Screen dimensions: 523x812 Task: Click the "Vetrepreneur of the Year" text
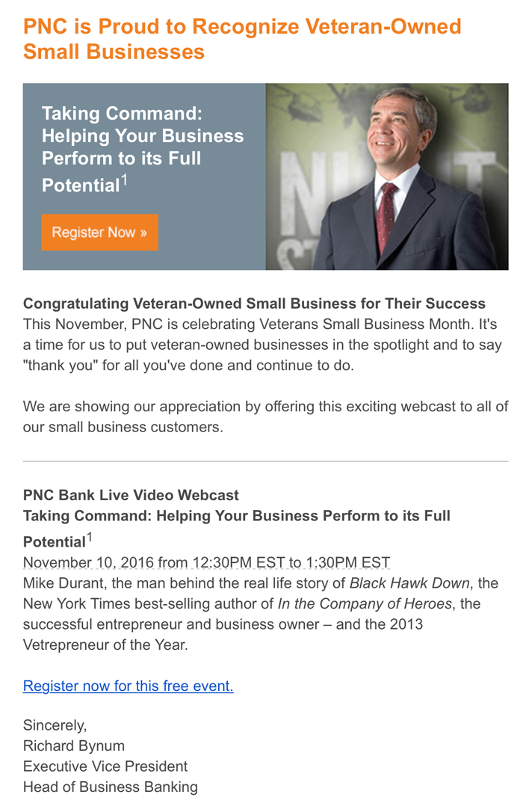(105, 644)
